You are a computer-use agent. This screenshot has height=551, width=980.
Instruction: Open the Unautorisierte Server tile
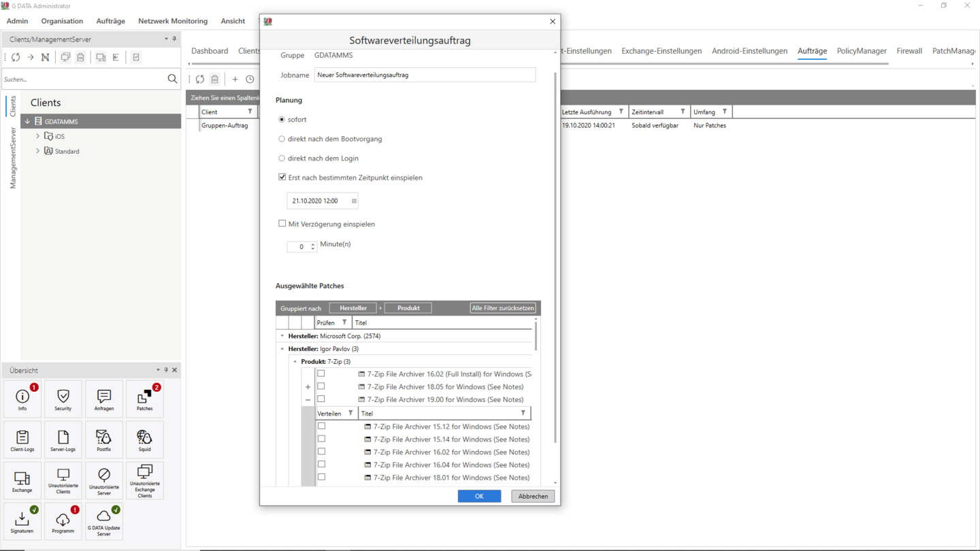click(x=103, y=480)
